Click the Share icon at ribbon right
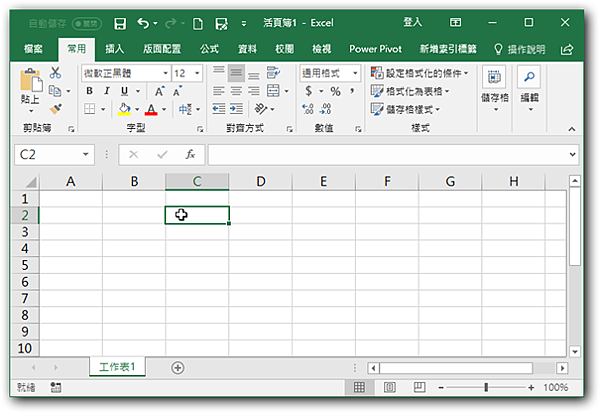The height and width of the screenshot is (413, 600). pos(567,49)
